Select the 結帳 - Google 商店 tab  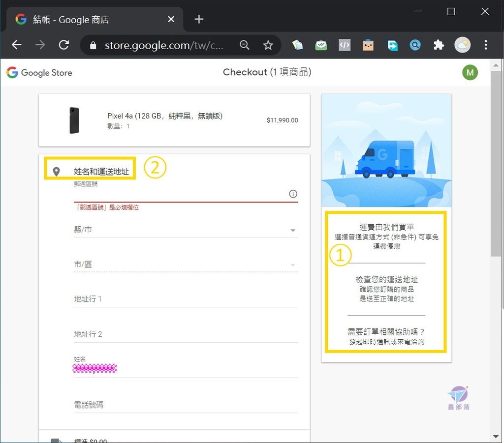(x=94, y=19)
